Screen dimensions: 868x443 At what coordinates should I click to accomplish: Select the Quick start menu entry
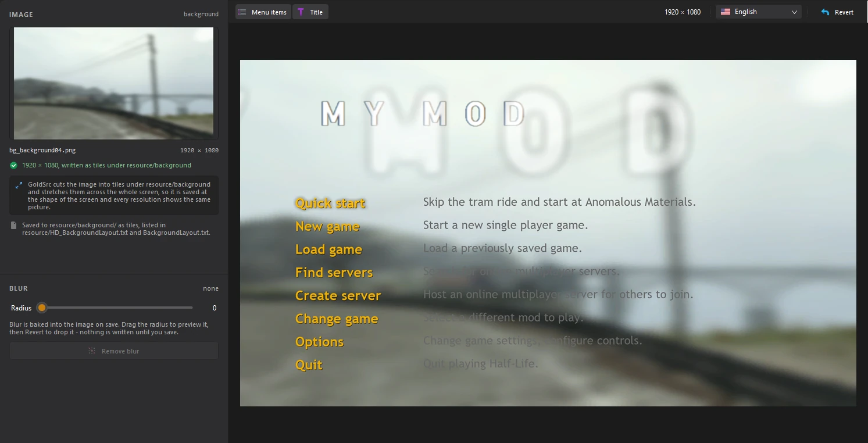click(x=330, y=203)
